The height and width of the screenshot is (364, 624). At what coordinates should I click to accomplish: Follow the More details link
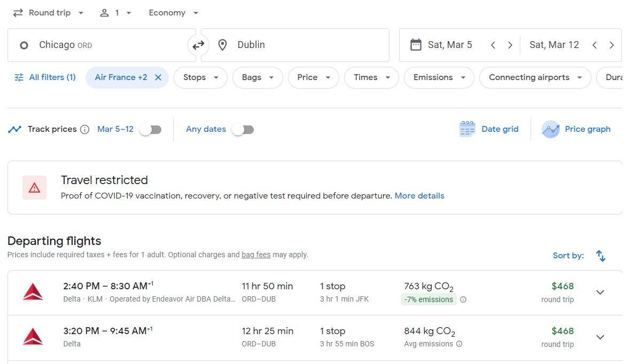[419, 196]
